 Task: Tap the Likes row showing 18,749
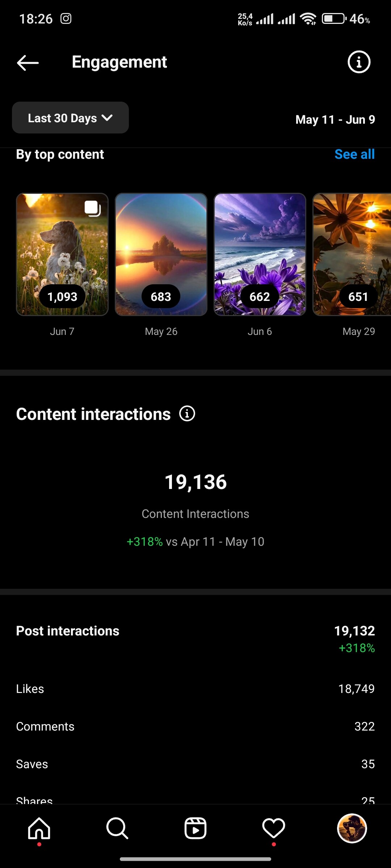coord(195,689)
